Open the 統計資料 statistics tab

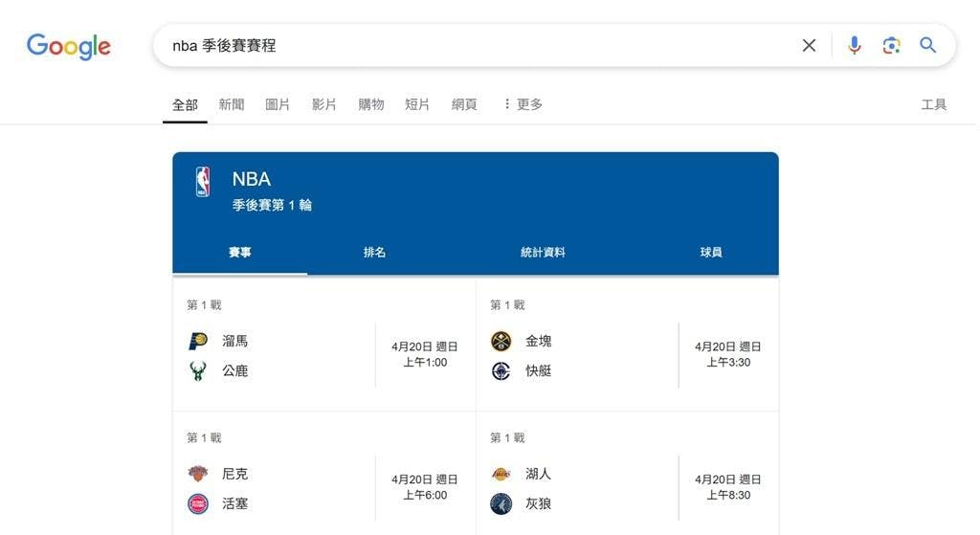543,252
